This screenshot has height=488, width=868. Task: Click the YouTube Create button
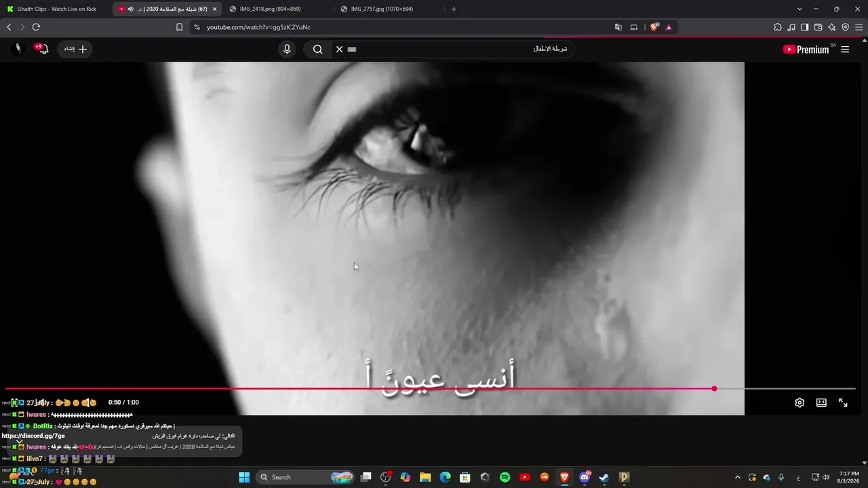[75, 49]
